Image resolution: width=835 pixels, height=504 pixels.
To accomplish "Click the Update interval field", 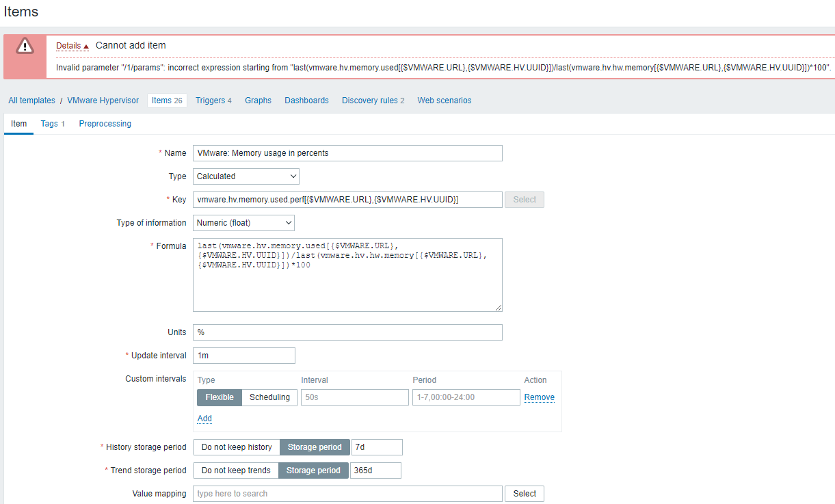I will click(243, 355).
